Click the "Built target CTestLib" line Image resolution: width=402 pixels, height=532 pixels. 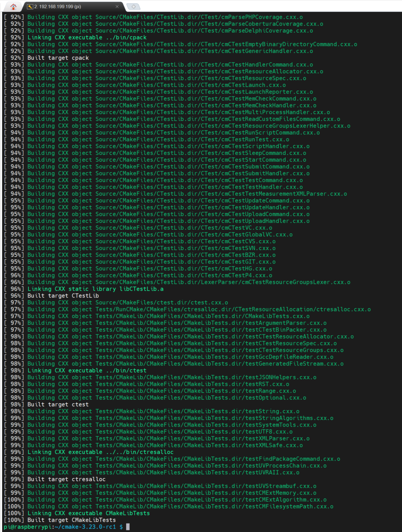63,296
